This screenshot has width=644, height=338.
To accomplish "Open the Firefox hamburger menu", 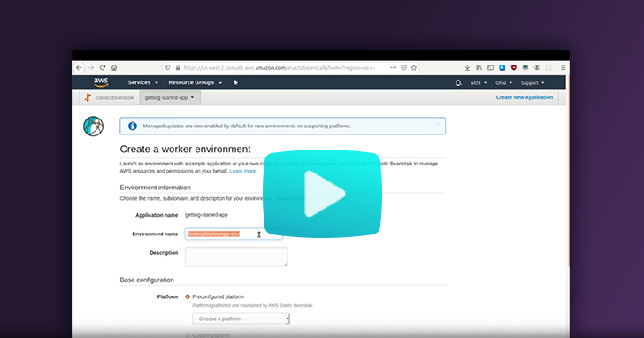I will [x=563, y=68].
